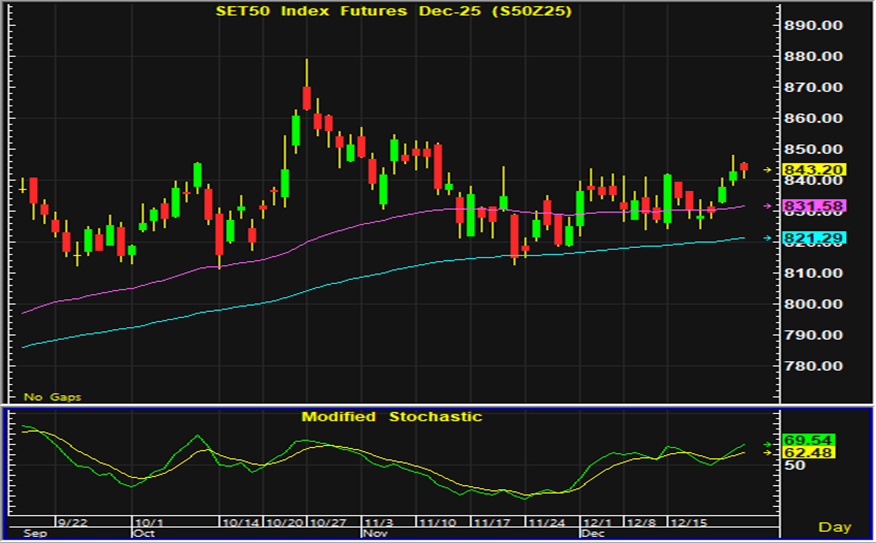Click the Nov month label on the time axis
Screen dimensions: 876x543
[x=375, y=534]
